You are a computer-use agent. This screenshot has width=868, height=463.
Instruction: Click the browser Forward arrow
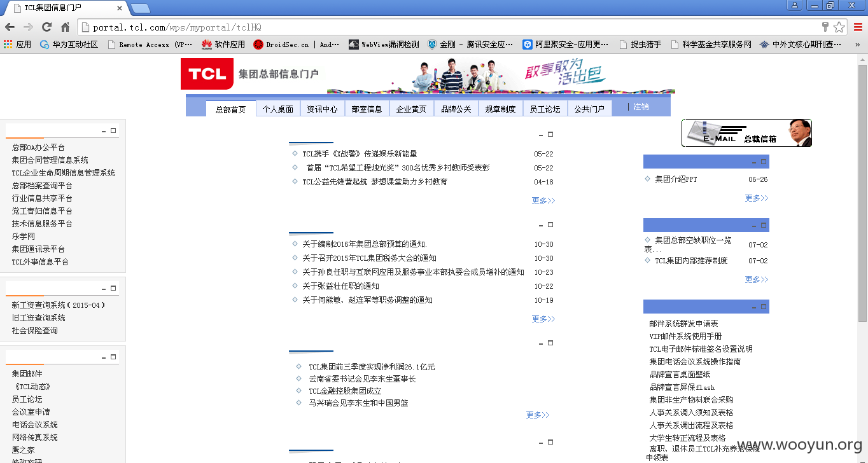click(28, 27)
